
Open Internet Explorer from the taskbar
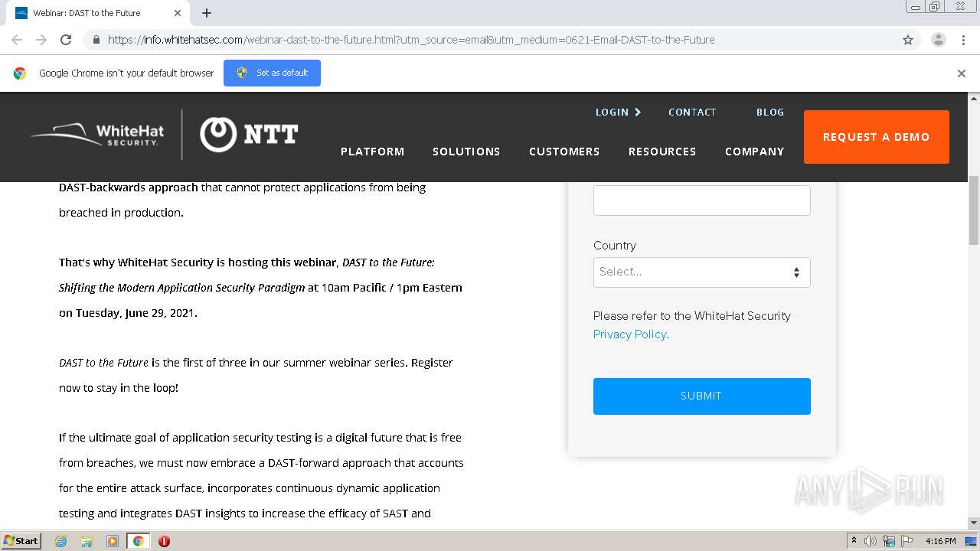tap(61, 541)
